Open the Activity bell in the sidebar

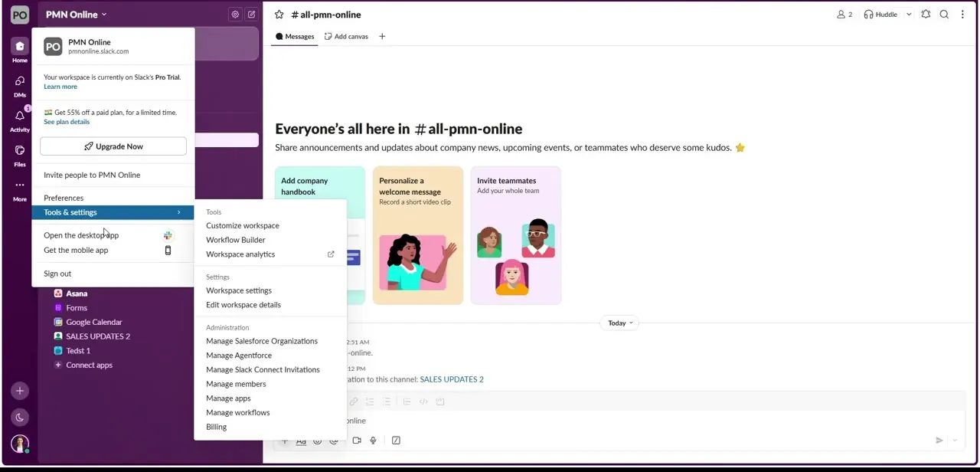20,120
